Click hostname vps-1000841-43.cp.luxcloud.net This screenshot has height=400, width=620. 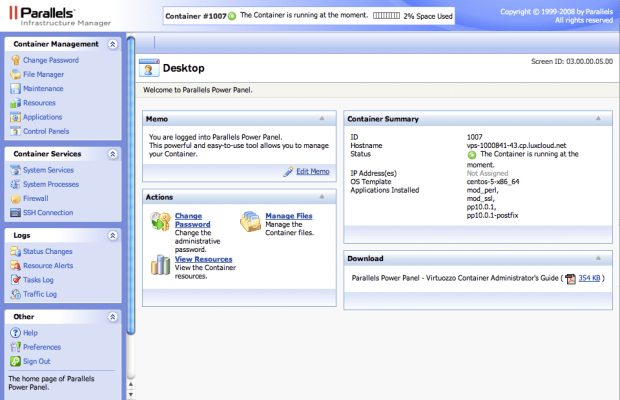tap(516, 145)
